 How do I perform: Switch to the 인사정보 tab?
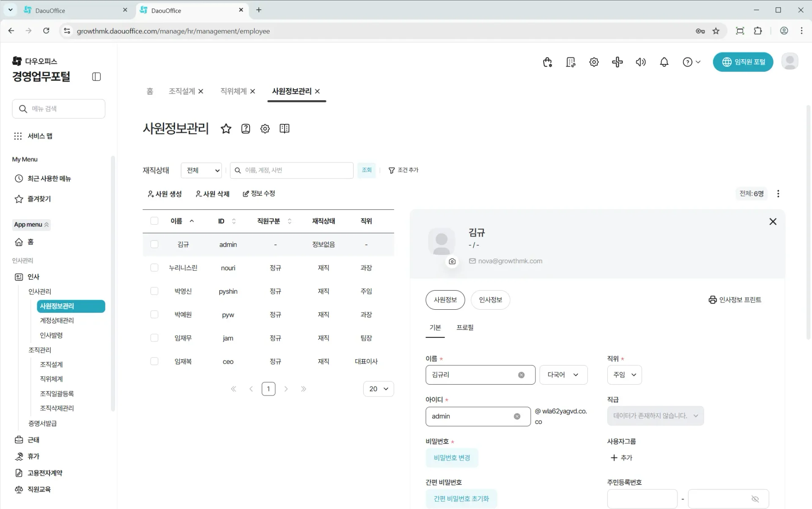click(x=491, y=300)
